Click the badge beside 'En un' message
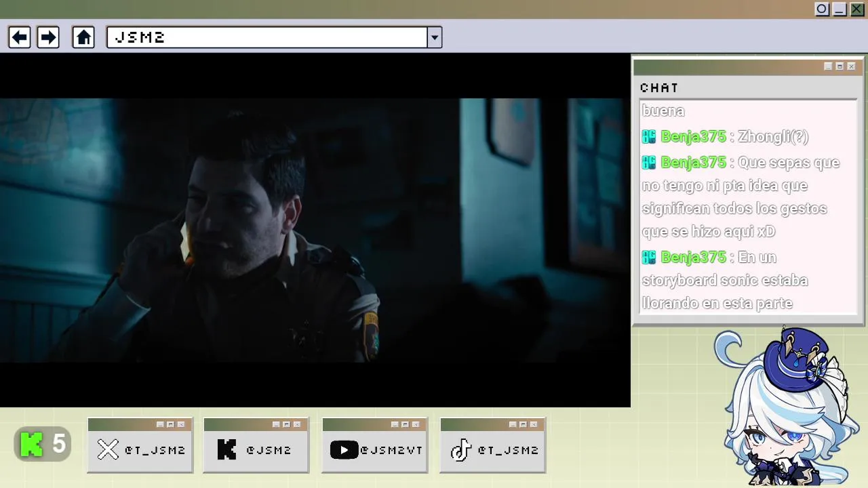 [649, 258]
